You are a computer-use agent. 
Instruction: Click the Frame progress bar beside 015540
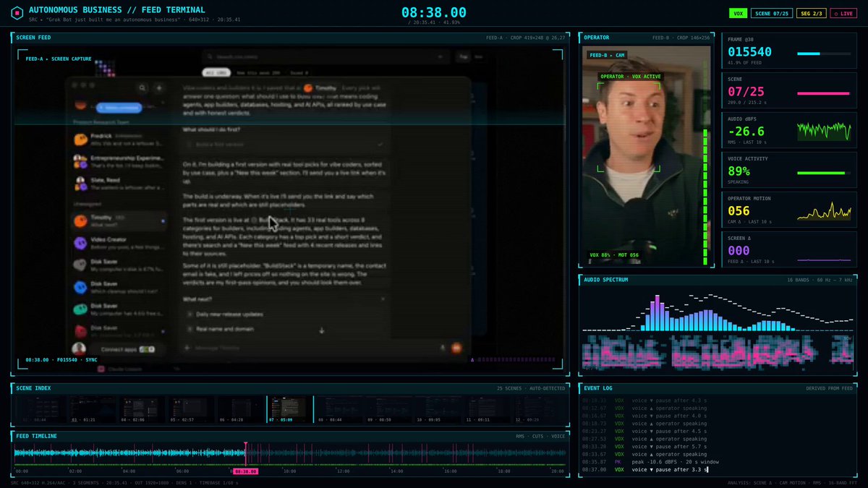point(824,53)
